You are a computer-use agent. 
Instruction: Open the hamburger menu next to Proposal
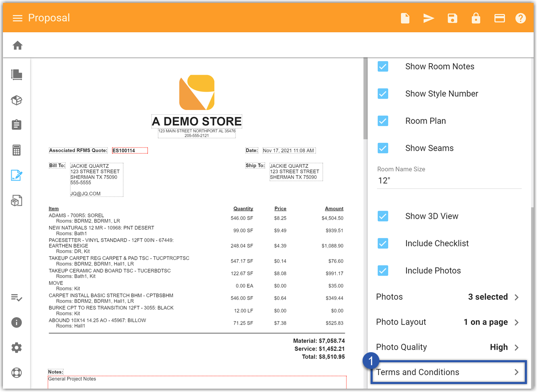coord(17,18)
